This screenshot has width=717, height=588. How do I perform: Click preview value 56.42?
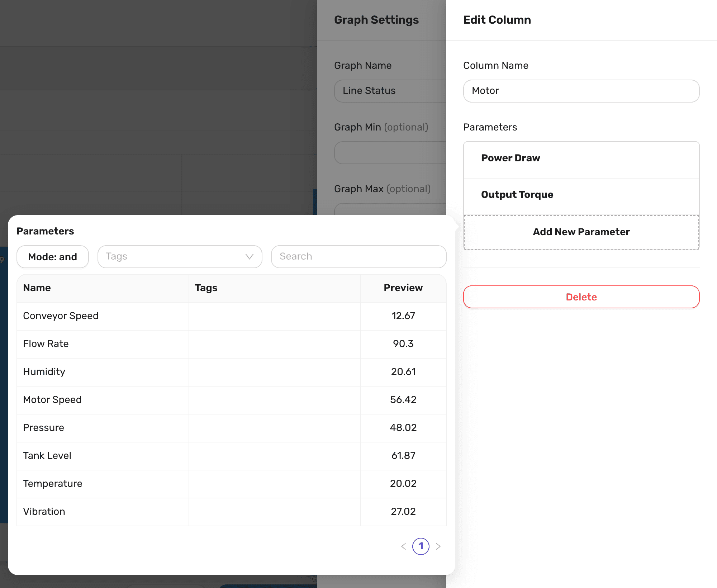[x=403, y=400]
